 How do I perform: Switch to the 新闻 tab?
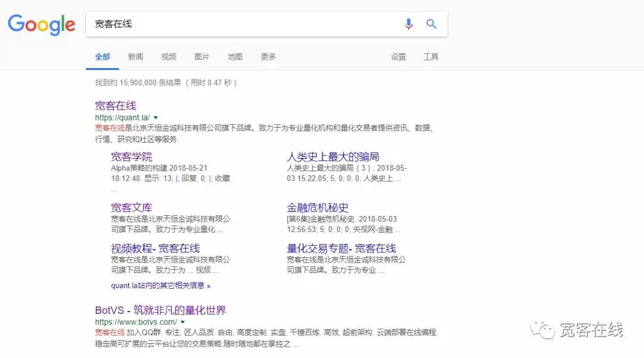tap(135, 57)
